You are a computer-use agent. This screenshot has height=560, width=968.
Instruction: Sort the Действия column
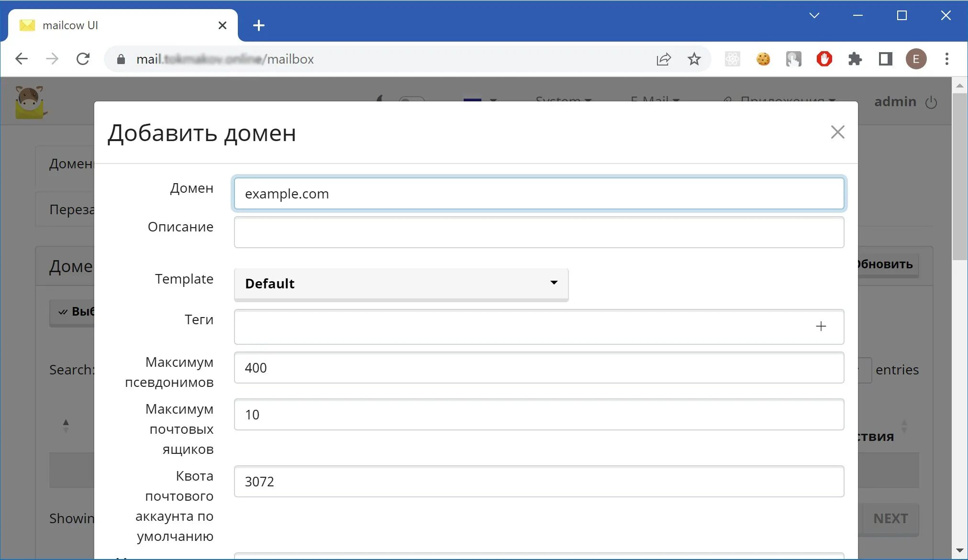904,426
